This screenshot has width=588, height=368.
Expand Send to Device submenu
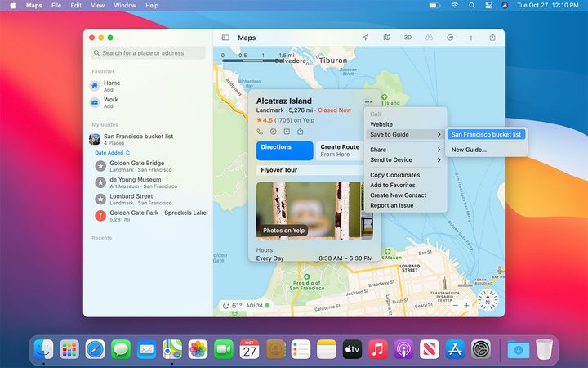coord(405,159)
